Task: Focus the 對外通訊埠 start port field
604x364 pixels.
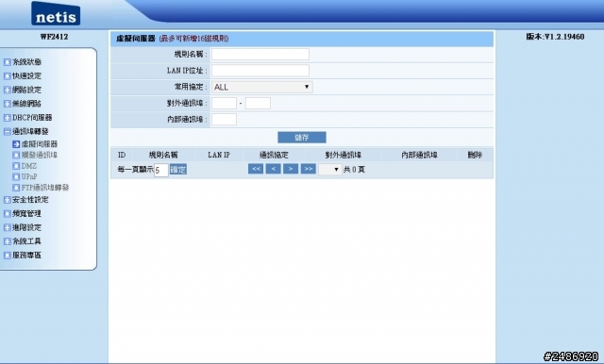Action: (x=224, y=103)
